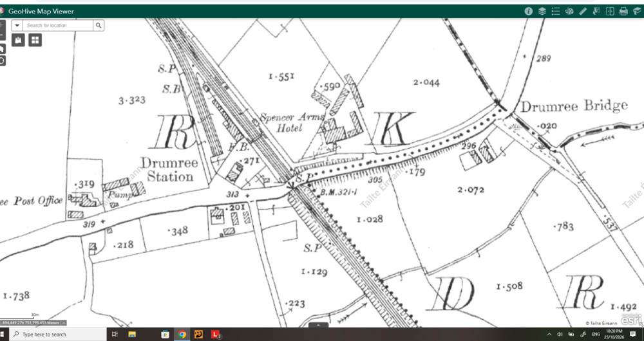Open the information panel icon
Viewport: 644px width, 341px height.
coord(529,11)
